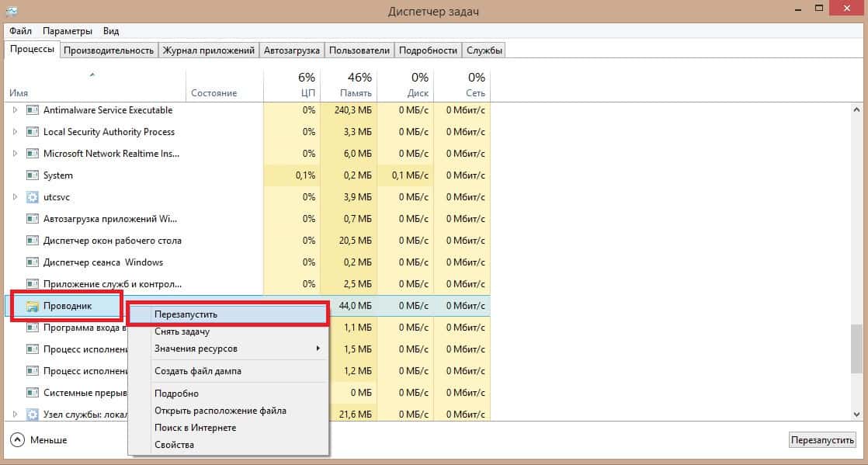
Task: Click the Local Security Authority Process icon
Action: point(33,132)
